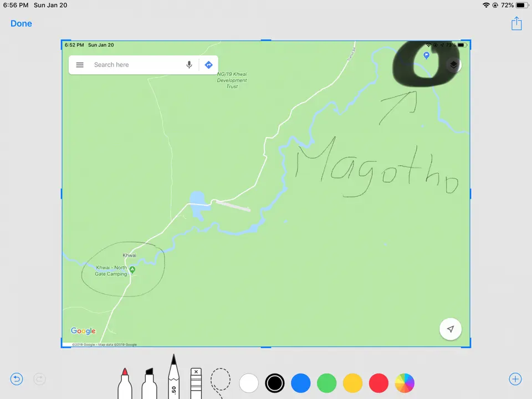Redo the drawing stroke
The image size is (532, 399).
pos(39,379)
